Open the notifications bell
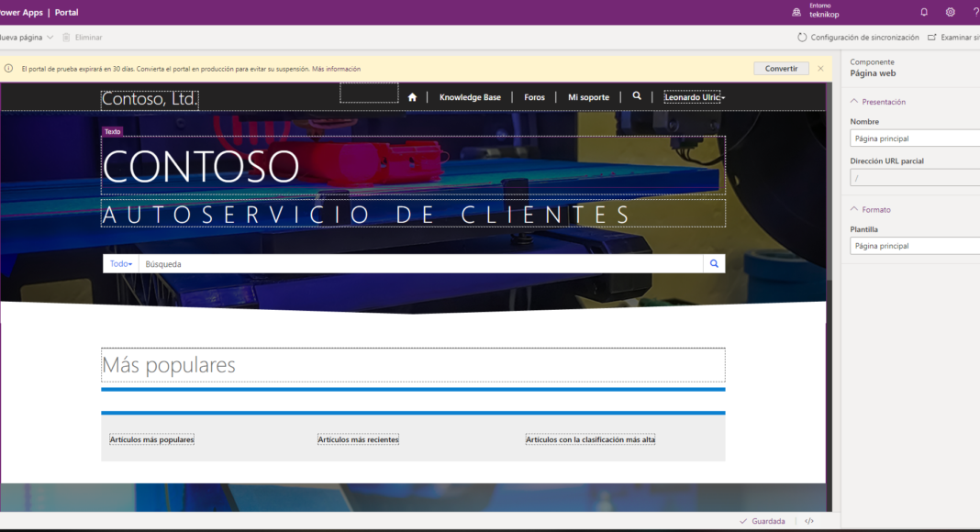980x532 pixels. 924,12
